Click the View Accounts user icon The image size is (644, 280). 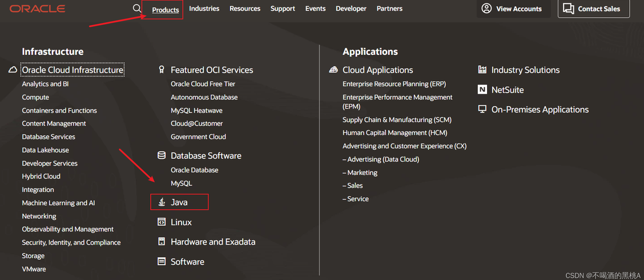click(x=486, y=9)
